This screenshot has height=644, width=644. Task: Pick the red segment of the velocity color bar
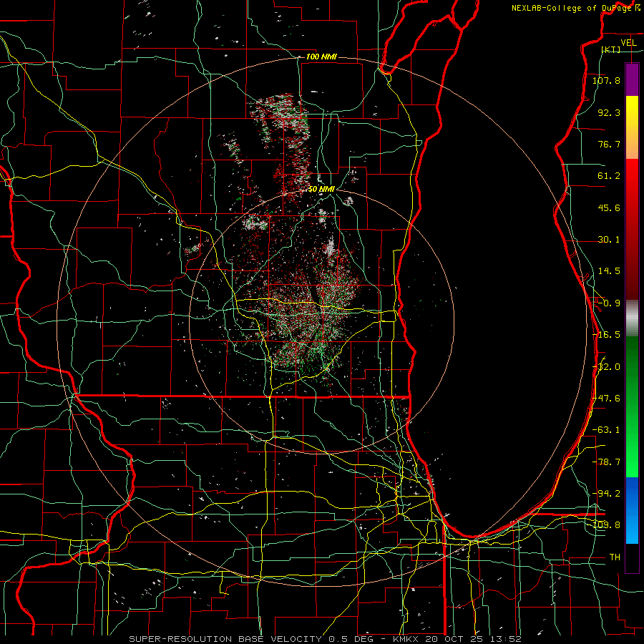point(632,229)
